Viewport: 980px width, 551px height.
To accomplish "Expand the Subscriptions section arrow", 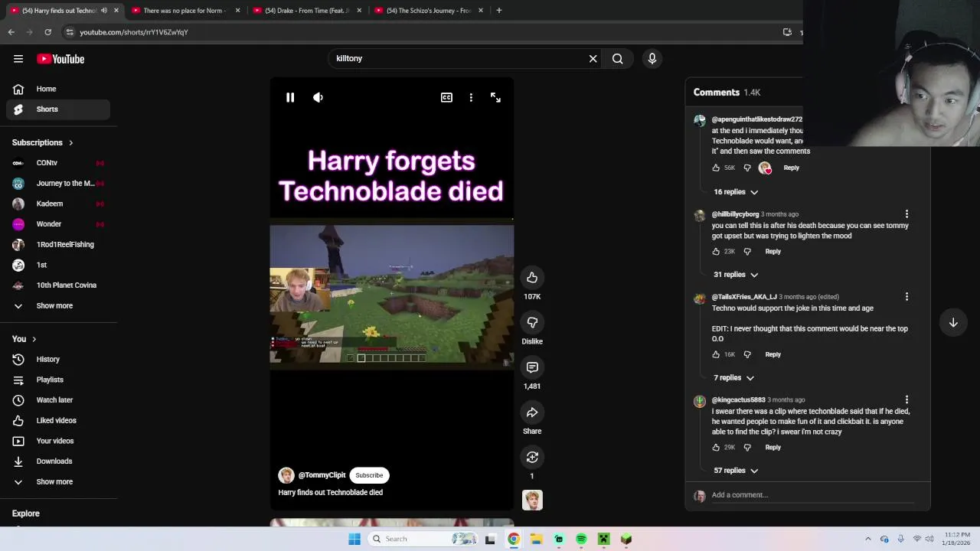I will pyautogui.click(x=70, y=143).
